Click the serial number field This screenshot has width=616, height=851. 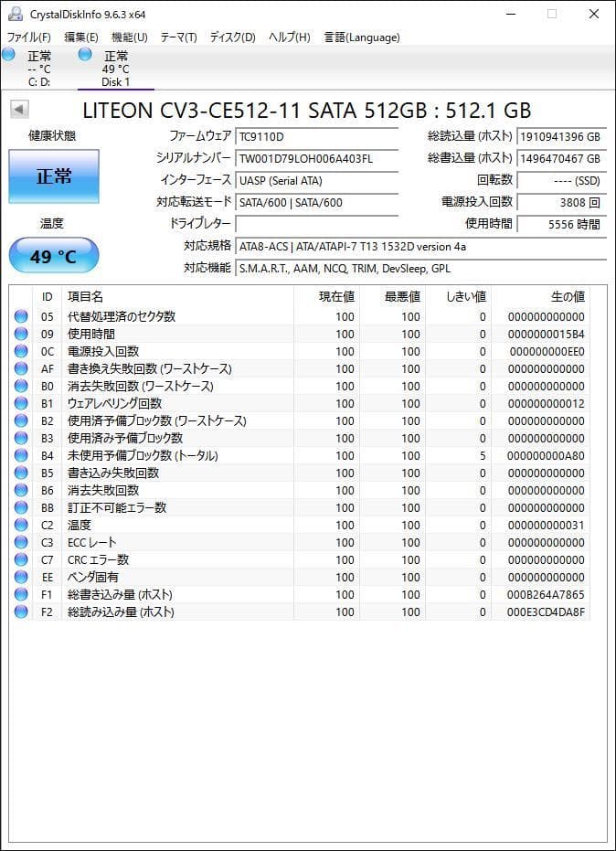tap(317, 158)
